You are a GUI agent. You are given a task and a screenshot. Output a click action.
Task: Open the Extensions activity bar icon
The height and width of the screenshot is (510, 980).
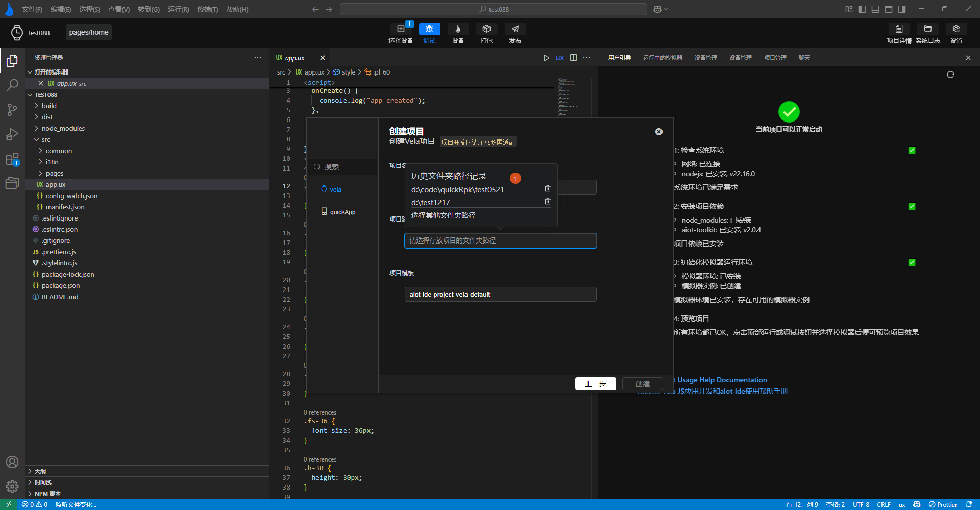click(x=12, y=159)
